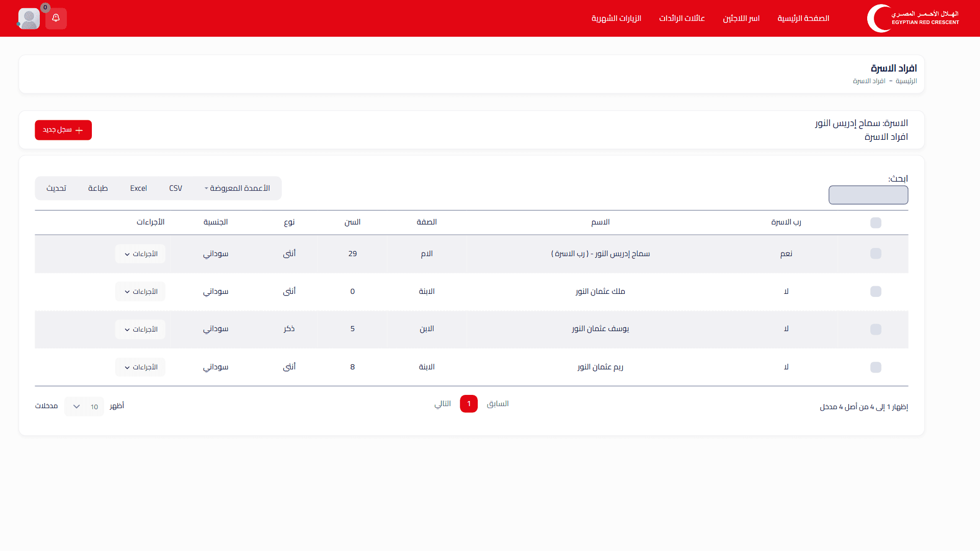
Task: Click الام relation cell
Action: tap(427, 254)
